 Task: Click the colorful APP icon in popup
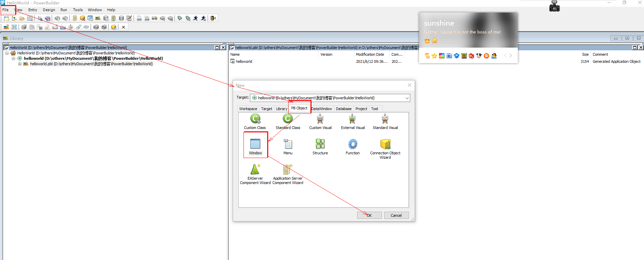point(442,56)
